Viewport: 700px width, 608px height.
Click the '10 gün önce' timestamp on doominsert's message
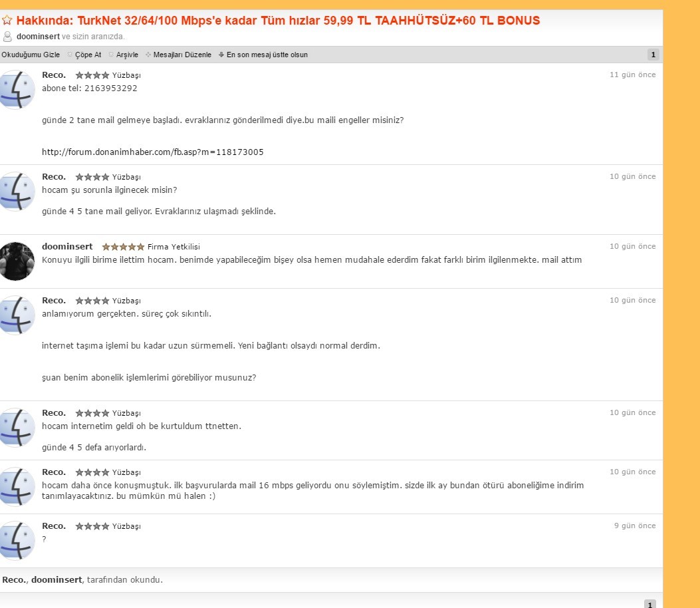633,246
